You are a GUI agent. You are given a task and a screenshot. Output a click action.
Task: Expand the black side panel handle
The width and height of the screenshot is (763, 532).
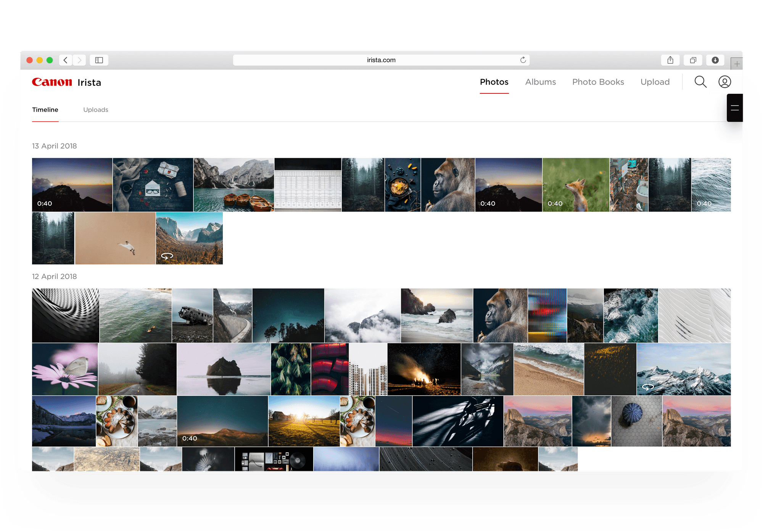(735, 108)
